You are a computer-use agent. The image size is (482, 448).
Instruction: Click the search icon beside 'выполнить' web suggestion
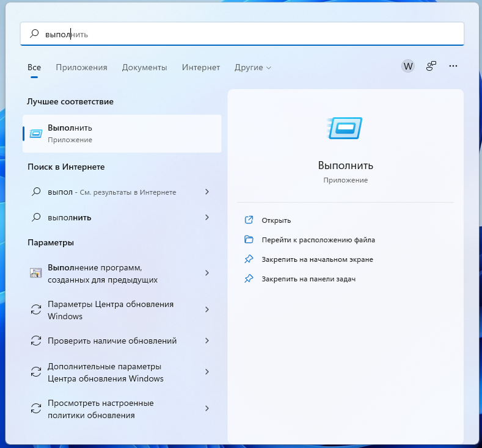pos(36,217)
